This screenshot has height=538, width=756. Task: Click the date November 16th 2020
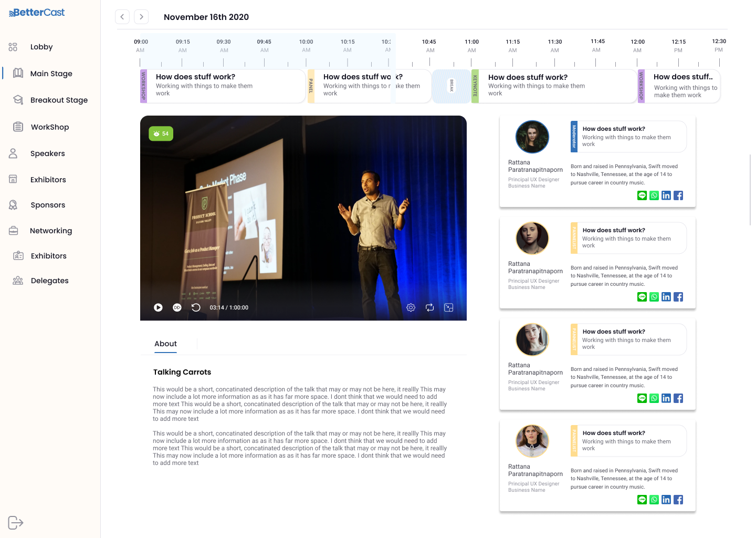click(x=206, y=17)
